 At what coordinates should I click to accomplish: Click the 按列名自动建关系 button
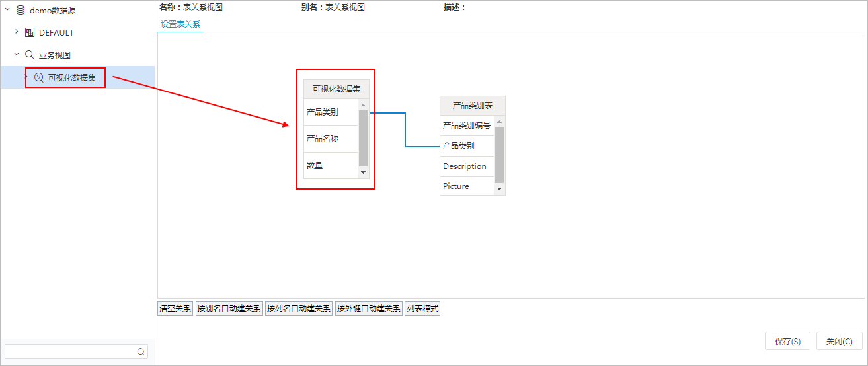[x=299, y=309]
